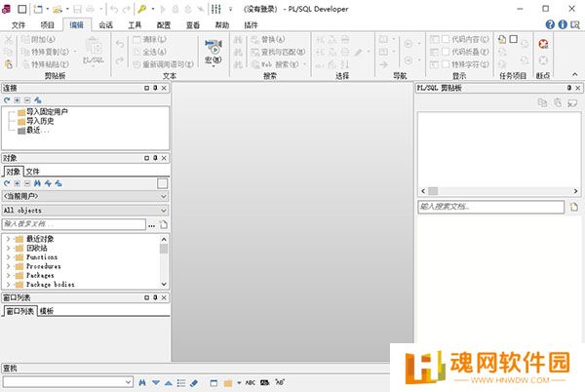Click the first task item icon in 任务项目 group

pyautogui.click(x=502, y=39)
